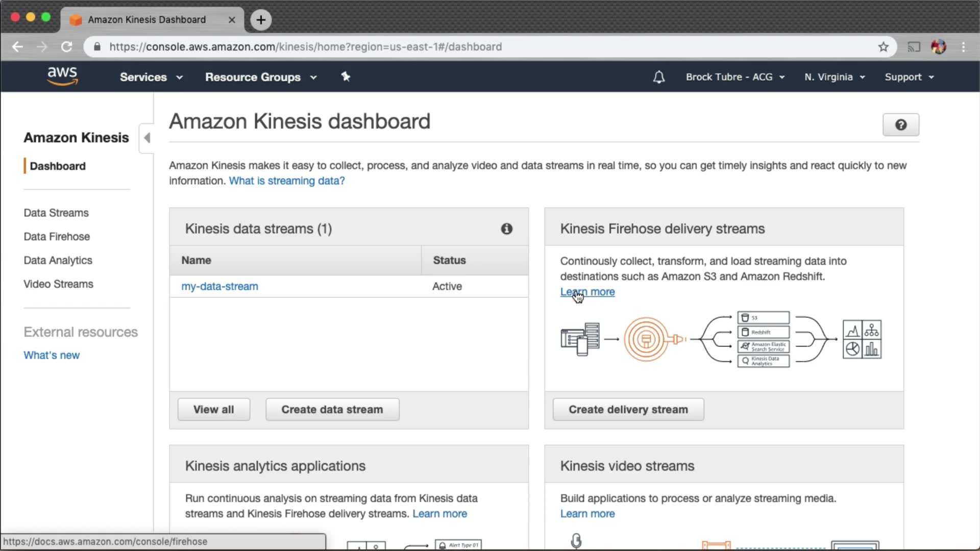
Task: Open a new browser tab
Action: click(x=261, y=20)
